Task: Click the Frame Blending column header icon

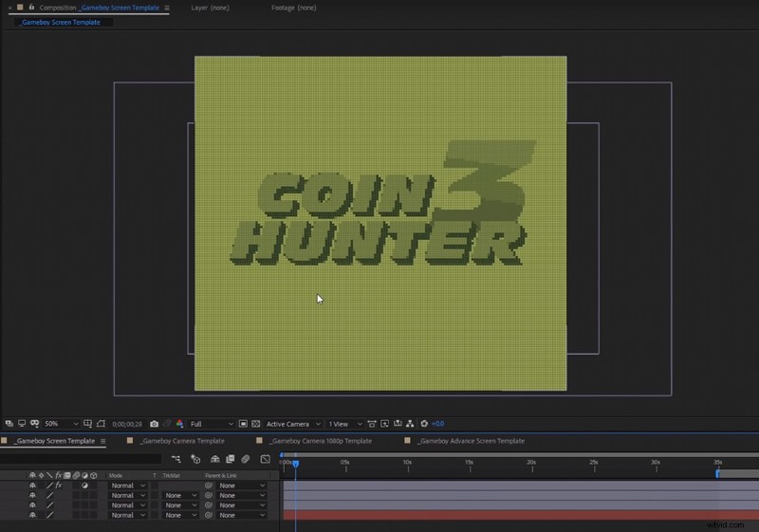Action: click(67, 475)
